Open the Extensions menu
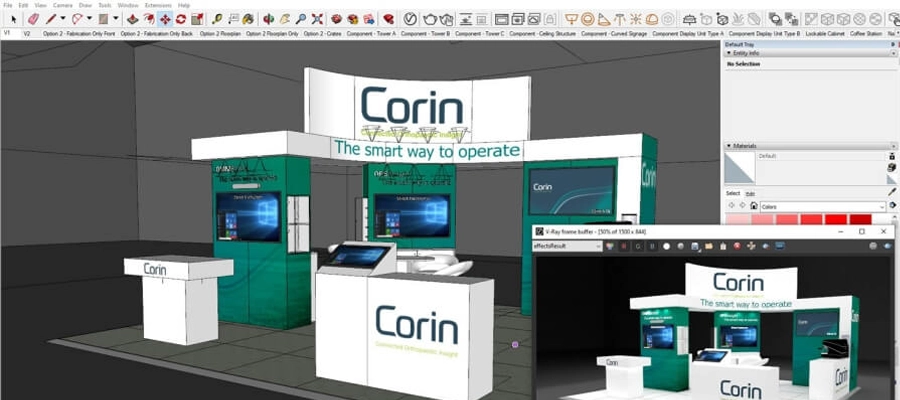The image size is (900, 400). [x=160, y=5]
